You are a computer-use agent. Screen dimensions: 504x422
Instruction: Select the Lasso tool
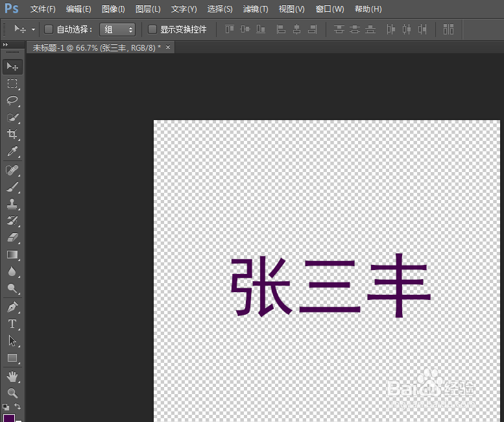tap(12, 101)
